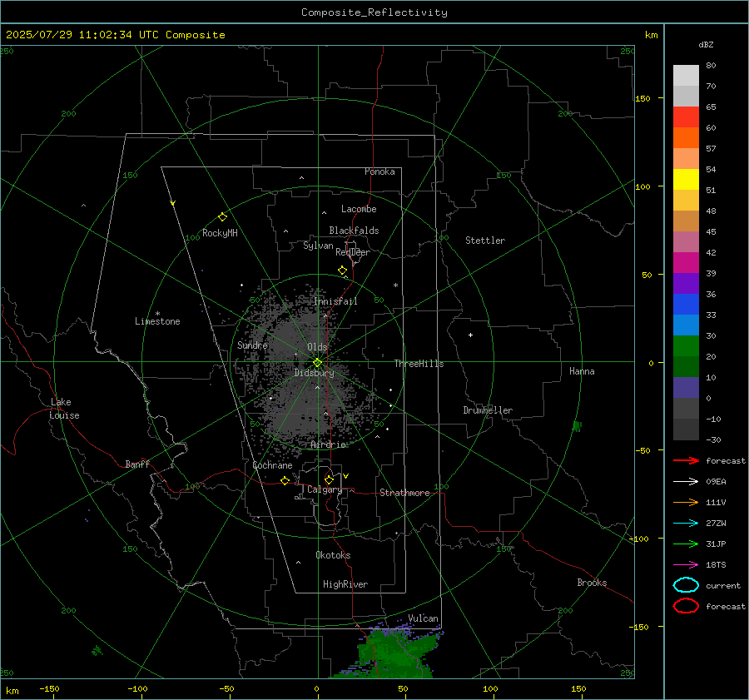Click the Cochrane town label

coord(272,465)
